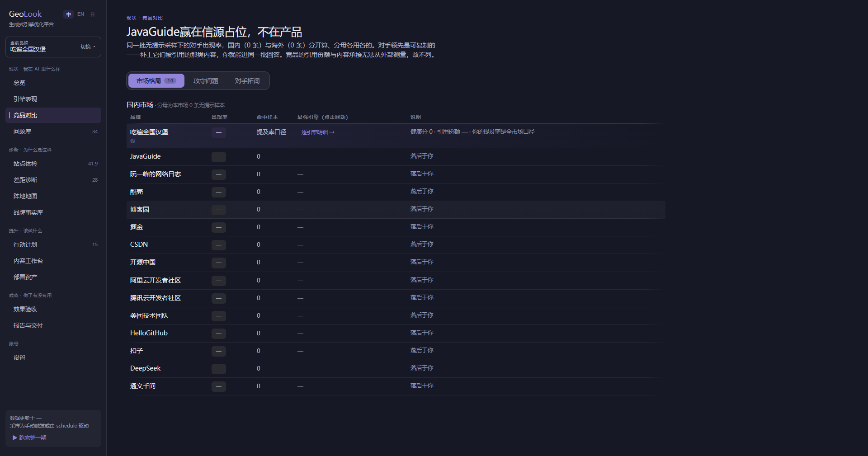
Task: Open 效果验收 in the sidebar
Action: pyautogui.click(x=53, y=309)
